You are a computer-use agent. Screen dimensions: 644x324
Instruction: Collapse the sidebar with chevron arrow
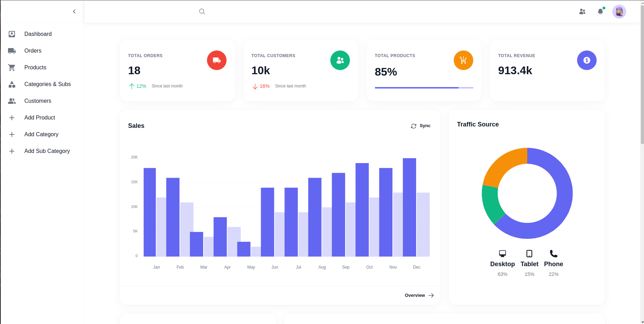point(74,11)
